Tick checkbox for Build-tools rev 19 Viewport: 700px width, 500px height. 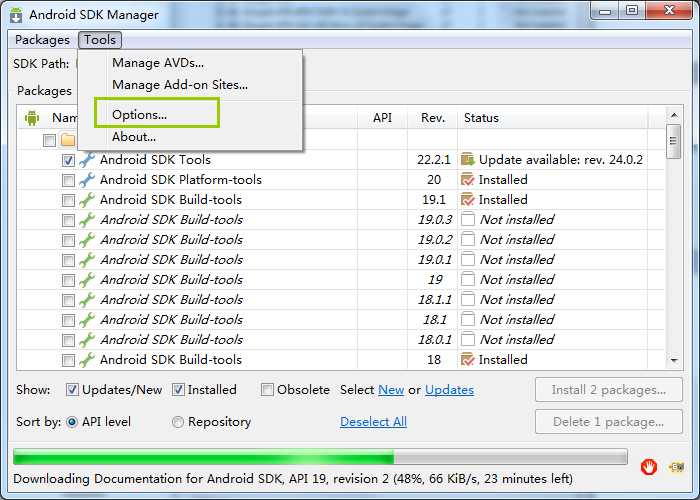(68, 280)
